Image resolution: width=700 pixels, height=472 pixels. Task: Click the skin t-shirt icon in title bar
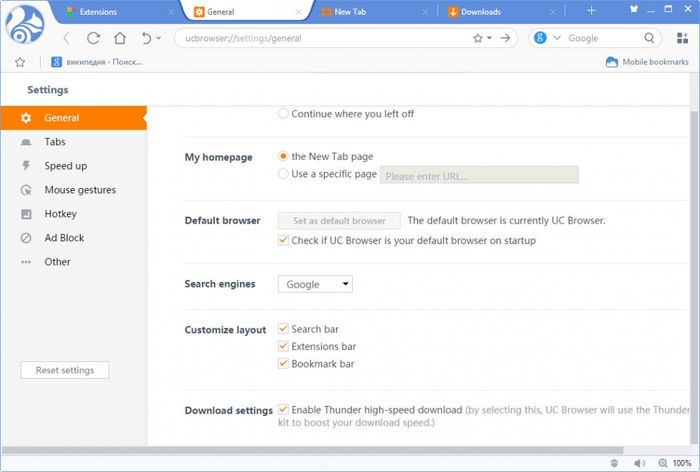click(x=633, y=8)
